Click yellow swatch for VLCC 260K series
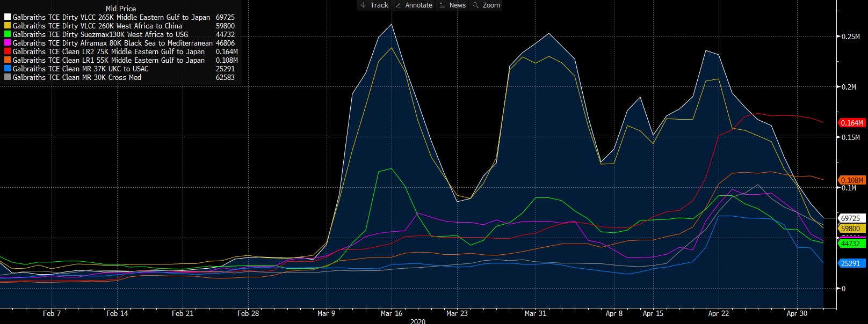Viewport: 868px width, 324px height. [8, 26]
